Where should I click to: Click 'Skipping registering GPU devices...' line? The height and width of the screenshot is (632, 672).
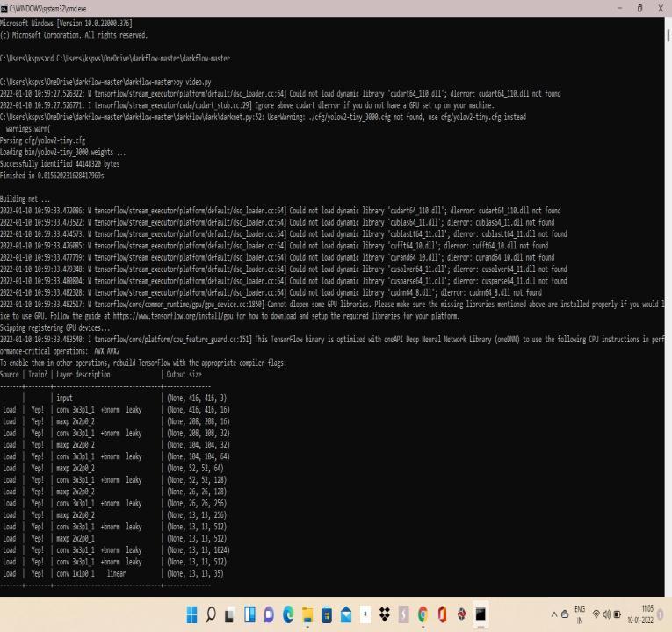point(54,327)
